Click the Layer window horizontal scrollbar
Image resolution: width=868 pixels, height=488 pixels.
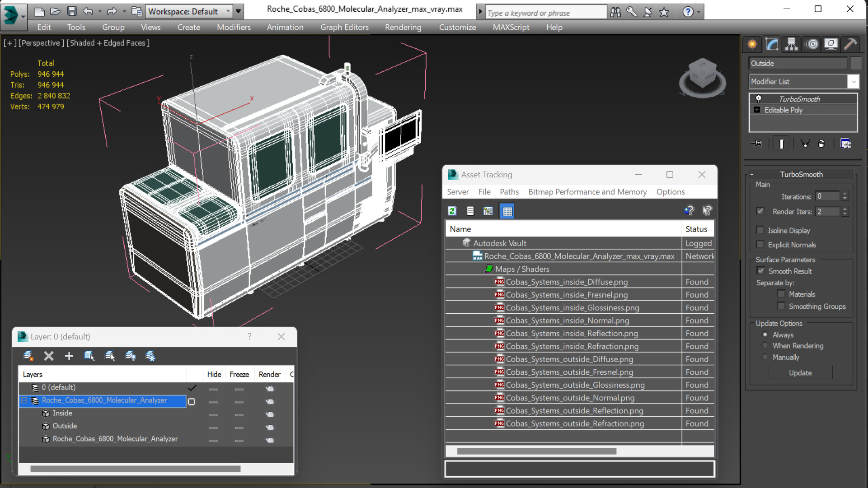pos(135,469)
